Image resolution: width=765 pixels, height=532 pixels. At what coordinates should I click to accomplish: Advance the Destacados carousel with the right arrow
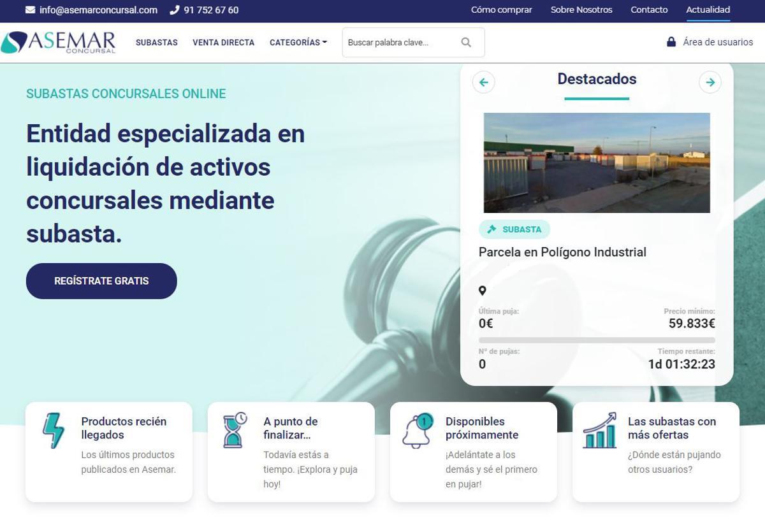710,82
